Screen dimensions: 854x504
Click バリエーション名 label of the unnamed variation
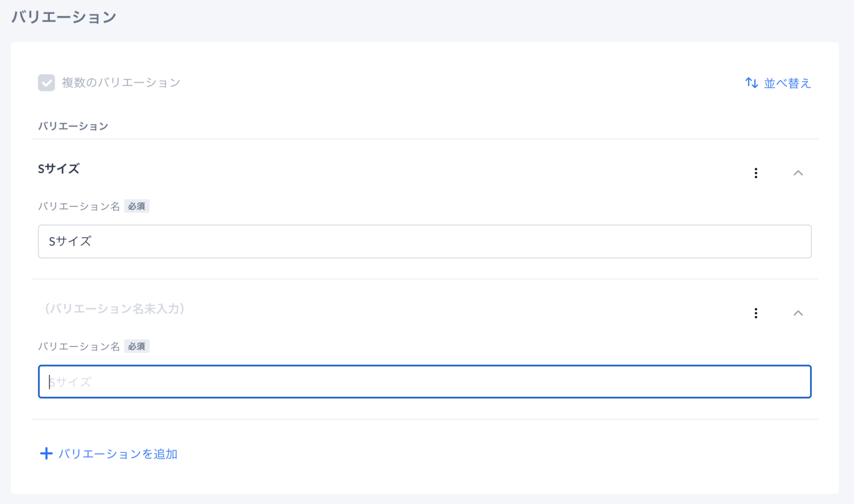pyautogui.click(x=79, y=346)
